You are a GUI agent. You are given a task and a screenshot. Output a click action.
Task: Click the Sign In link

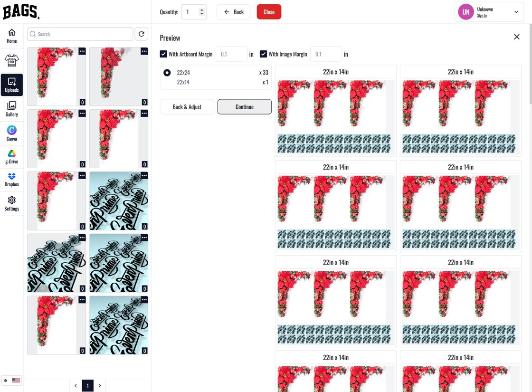click(482, 16)
